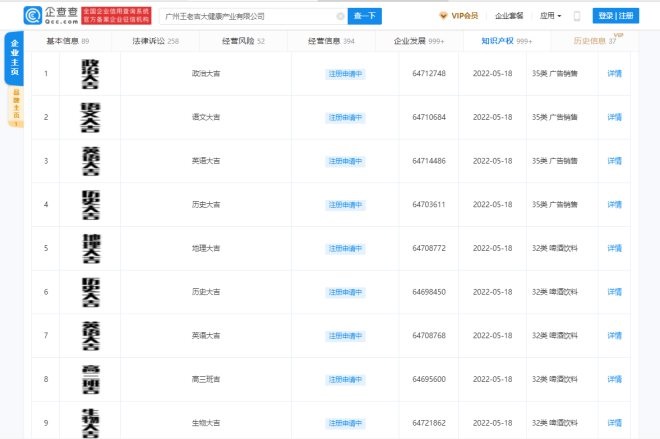Open the 企业套餐 menu
The height and width of the screenshot is (439, 660).
509,16
